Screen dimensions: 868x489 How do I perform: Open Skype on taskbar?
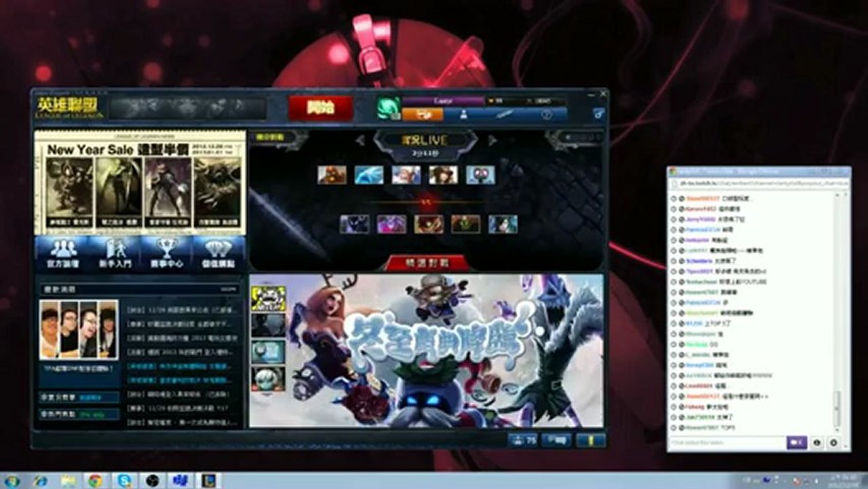click(x=124, y=481)
